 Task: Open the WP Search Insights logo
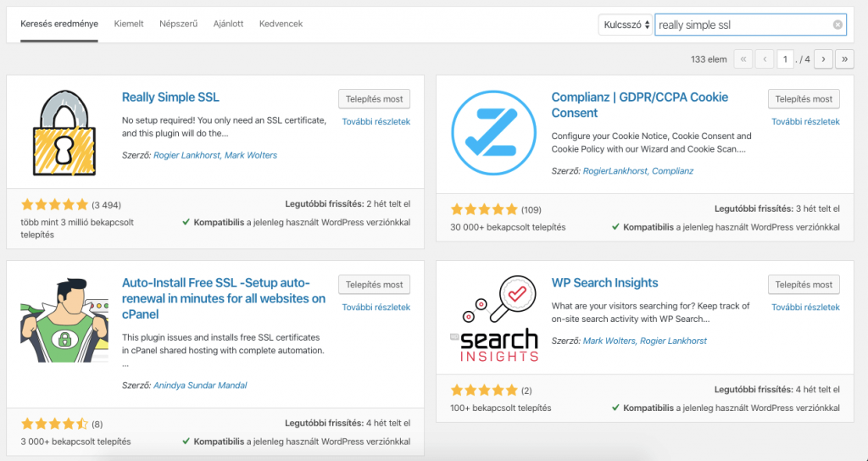494,319
